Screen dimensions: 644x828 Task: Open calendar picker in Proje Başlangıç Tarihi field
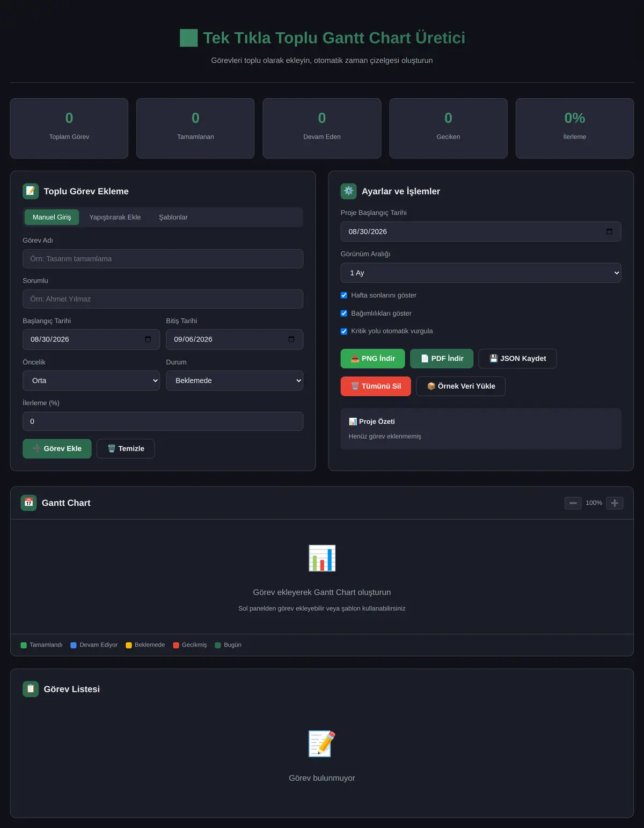pos(609,231)
